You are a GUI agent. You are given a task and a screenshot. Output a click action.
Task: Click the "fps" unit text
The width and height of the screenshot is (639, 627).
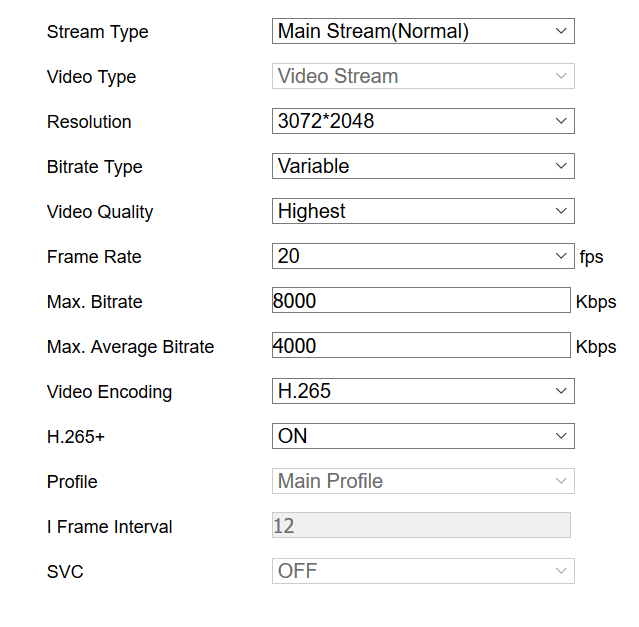pos(592,257)
